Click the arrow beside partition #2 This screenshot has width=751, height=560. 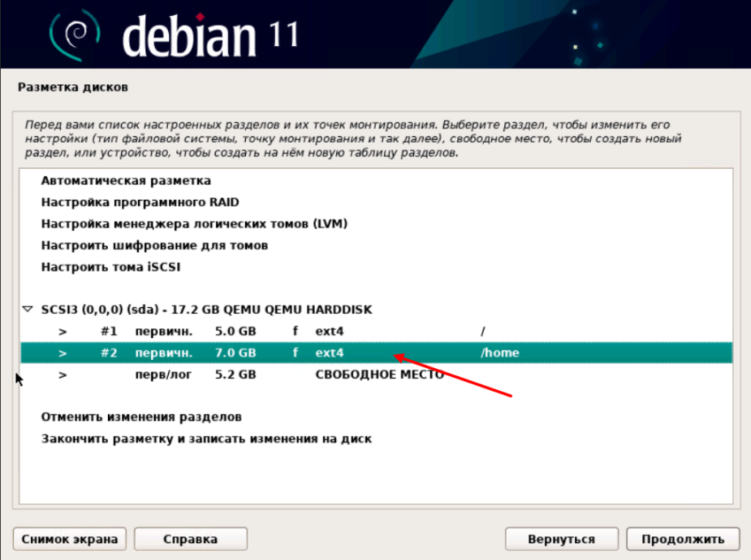coord(62,353)
